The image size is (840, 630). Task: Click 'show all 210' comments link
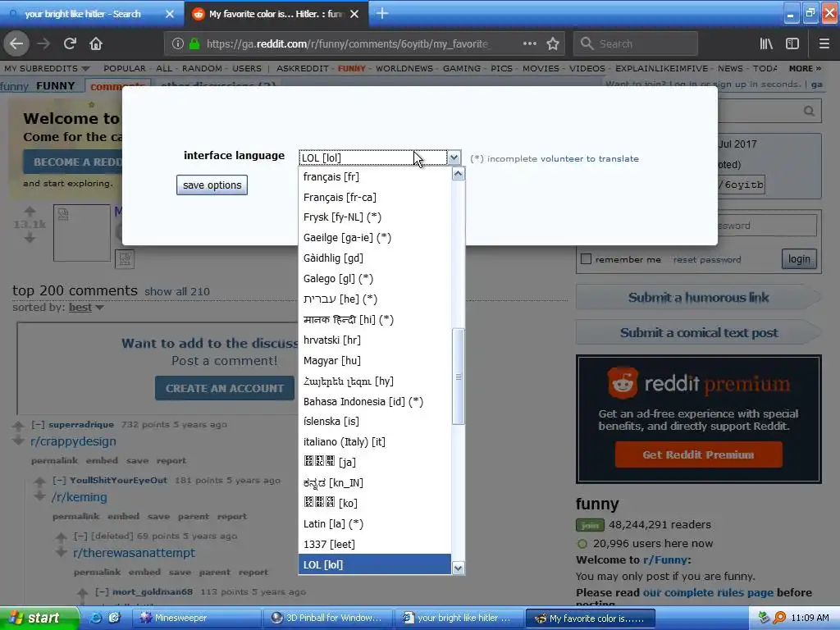[177, 291]
